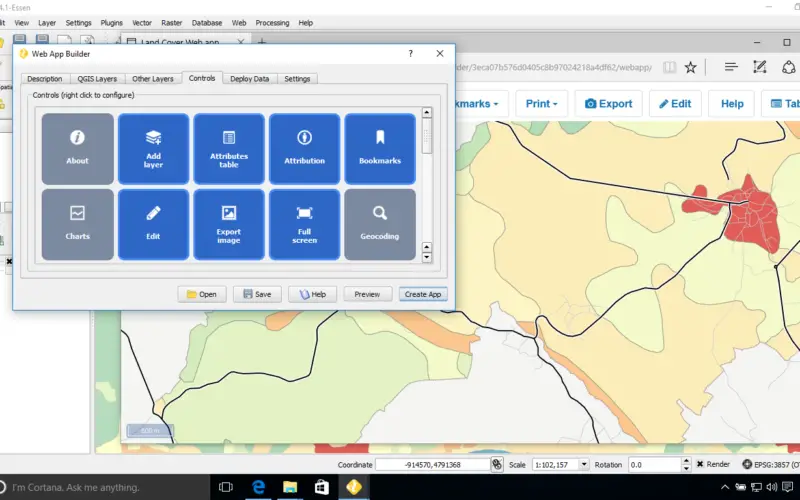This screenshot has height=500, width=800.
Task: Open the Vector menu
Action: [142, 23]
